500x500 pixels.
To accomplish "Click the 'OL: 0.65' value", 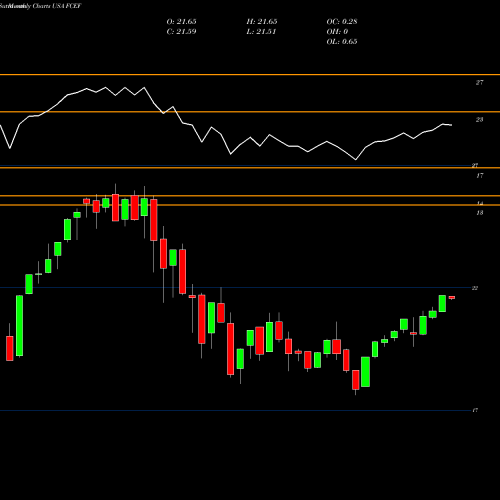I will pyautogui.click(x=342, y=42).
